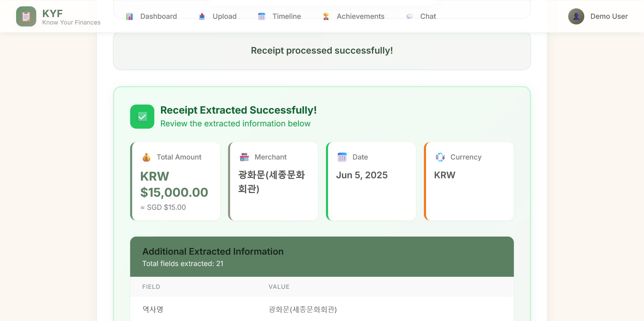Click the Additional Extracted Information header
The height and width of the screenshot is (321, 644).
tap(213, 251)
